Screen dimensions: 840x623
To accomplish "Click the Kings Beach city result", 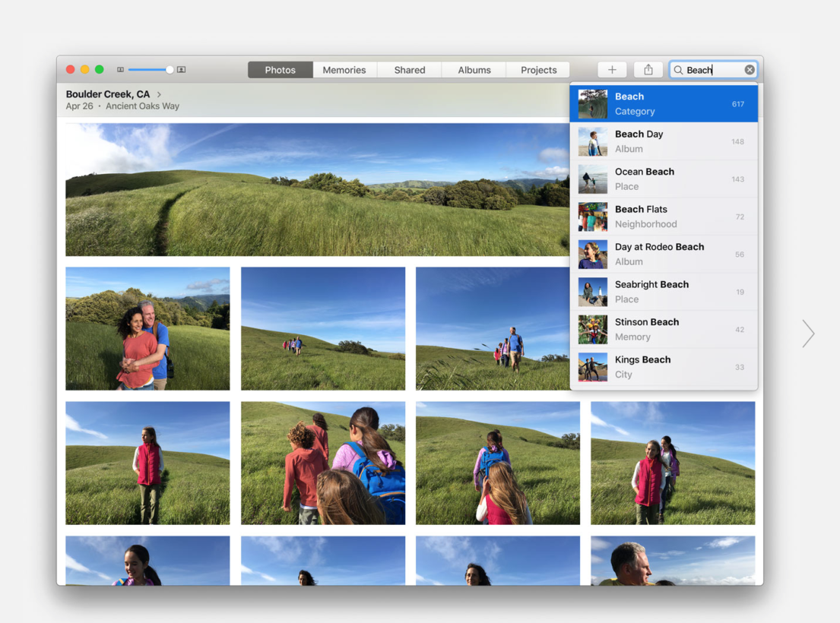I will click(663, 367).
